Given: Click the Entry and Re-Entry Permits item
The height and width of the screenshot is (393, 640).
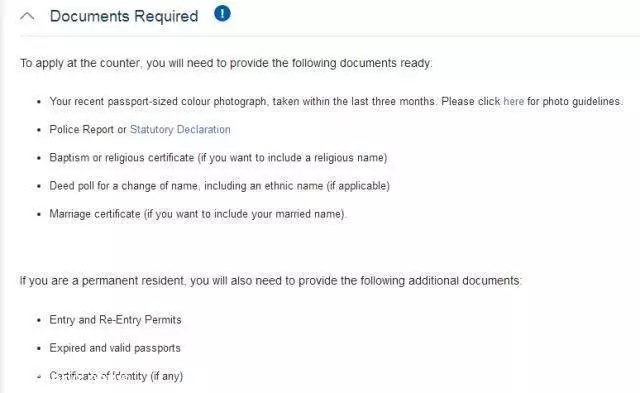Looking at the screenshot, I should pyautogui.click(x=116, y=320).
